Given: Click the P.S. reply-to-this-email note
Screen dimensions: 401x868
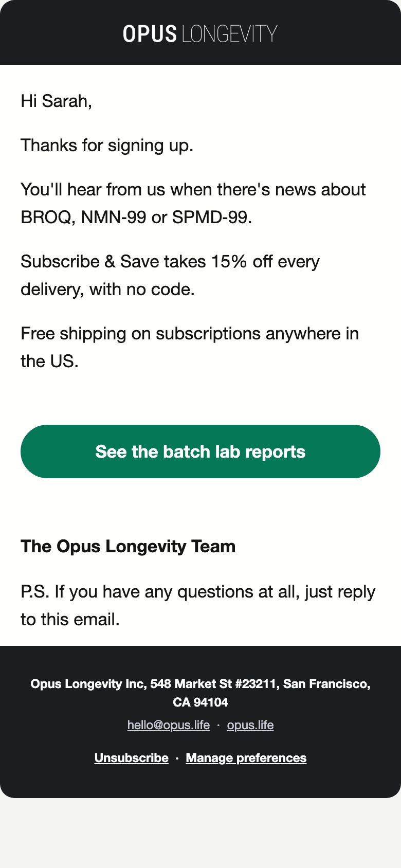Looking at the screenshot, I should (198, 605).
